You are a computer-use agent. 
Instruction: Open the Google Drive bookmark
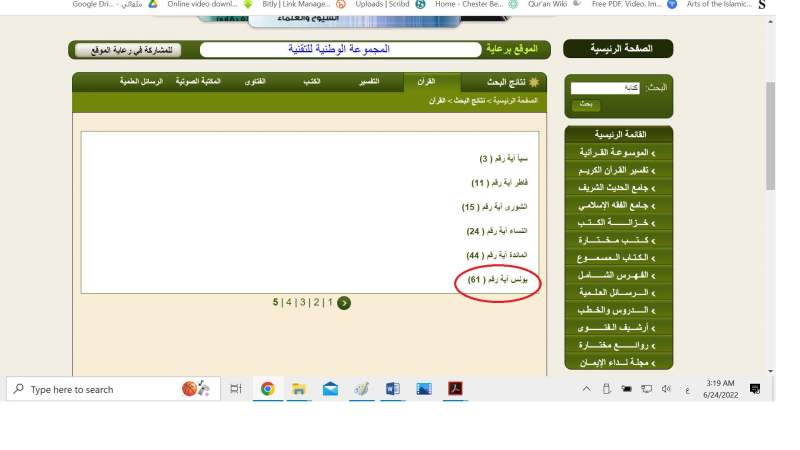click(x=115, y=4)
